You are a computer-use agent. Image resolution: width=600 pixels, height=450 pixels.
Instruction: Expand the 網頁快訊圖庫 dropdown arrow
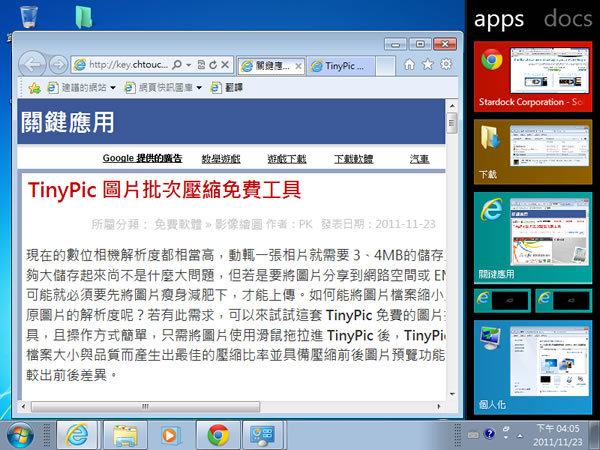pyautogui.click(x=200, y=88)
